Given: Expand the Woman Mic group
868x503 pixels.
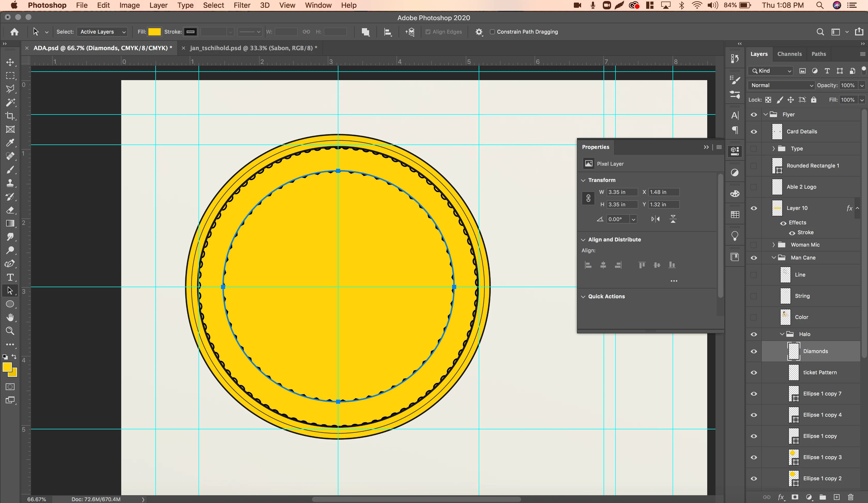Looking at the screenshot, I should pyautogui.click(x=773, y=245).
